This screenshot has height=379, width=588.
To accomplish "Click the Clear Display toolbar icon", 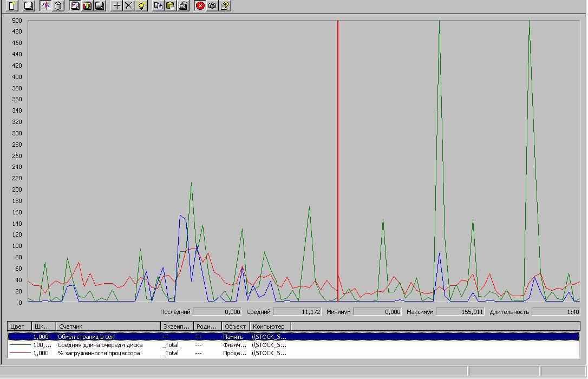I will click(x=28, y=6).
